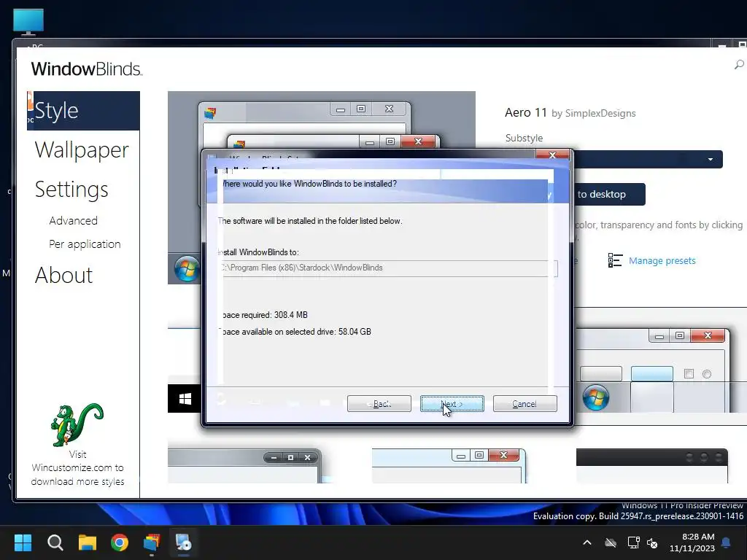Open network status tray icon

[x=633, y=542]
